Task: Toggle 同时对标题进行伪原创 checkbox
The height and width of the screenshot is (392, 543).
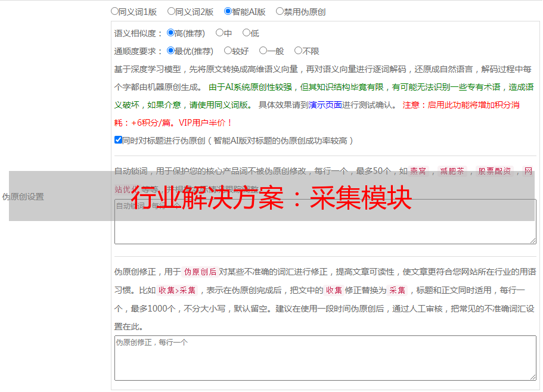Action: pos(118,140)
